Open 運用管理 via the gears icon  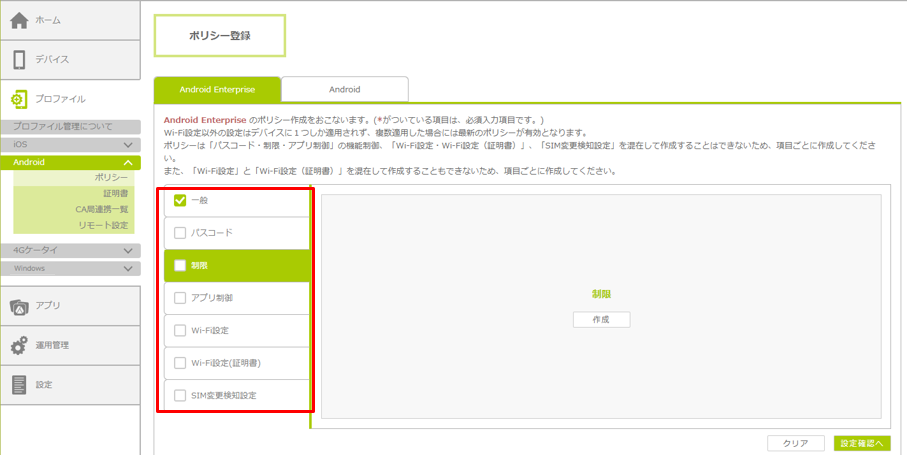click(x=19, y=346)
